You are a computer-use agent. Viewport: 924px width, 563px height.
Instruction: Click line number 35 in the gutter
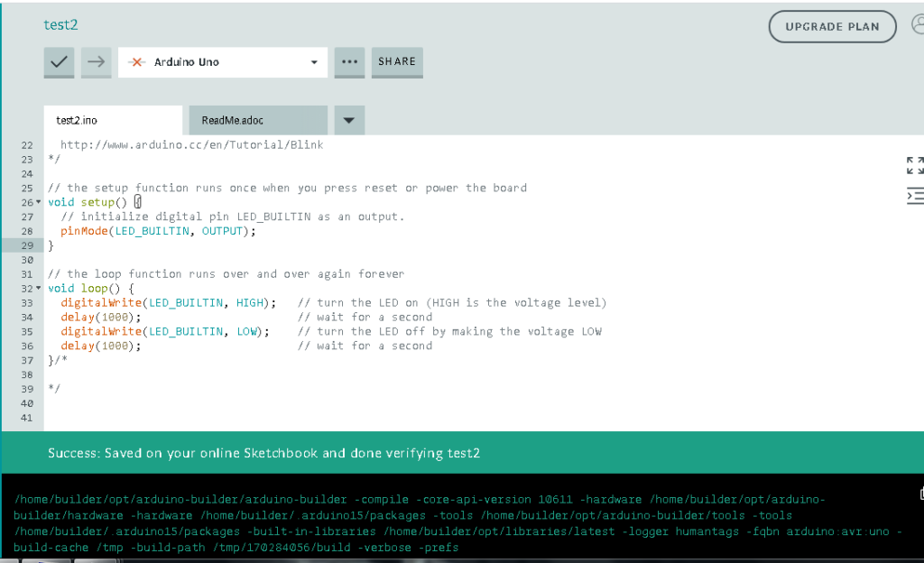[27, 332]
